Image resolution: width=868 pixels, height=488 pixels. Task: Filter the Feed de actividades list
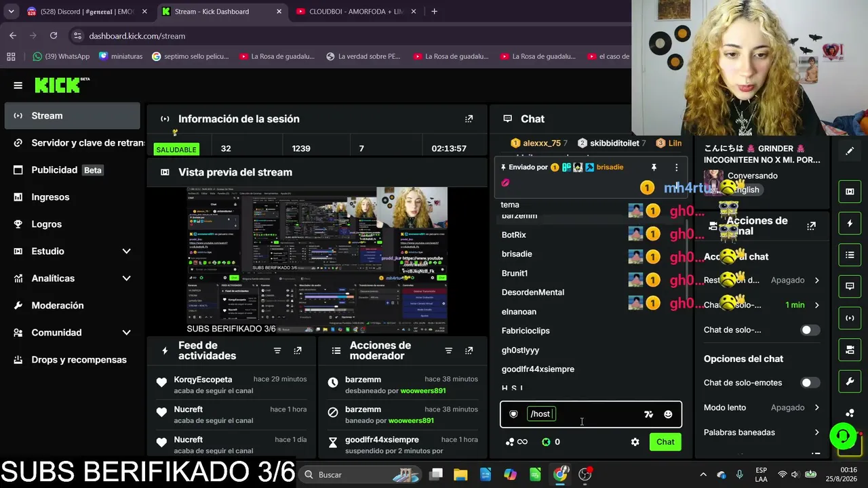tap(277, 350)
